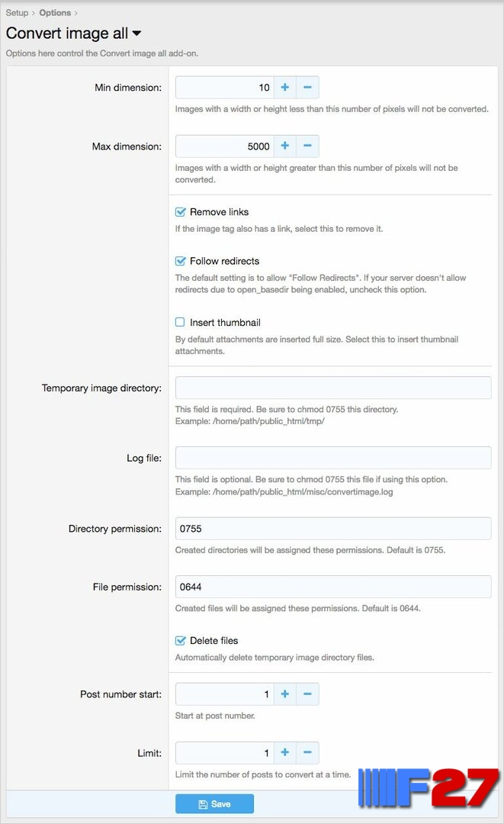Image resolution: width=504 pixels, height=824 pixels.
Task: Decrement Post number start value
Action: tap(307, 694)
